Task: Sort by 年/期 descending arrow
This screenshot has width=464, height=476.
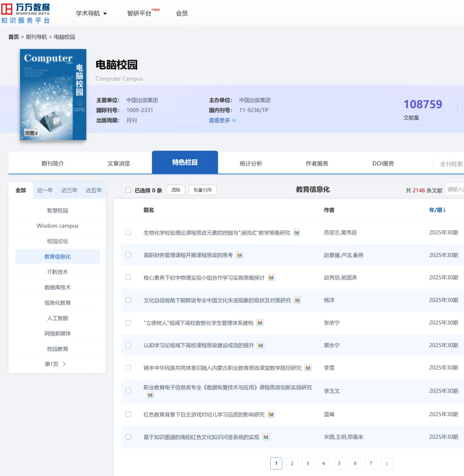Action: 444,210
